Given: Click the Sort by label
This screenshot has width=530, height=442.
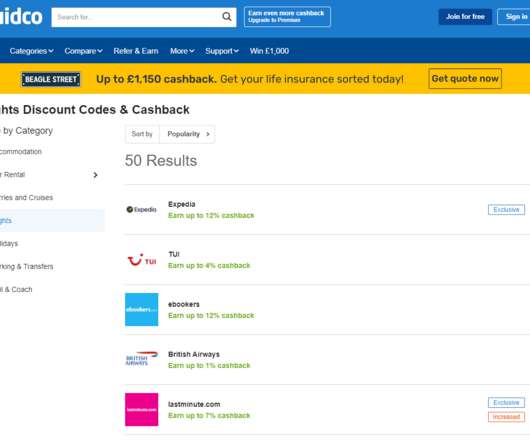Looking at the screenshot, I should click(x=142, y=134).
